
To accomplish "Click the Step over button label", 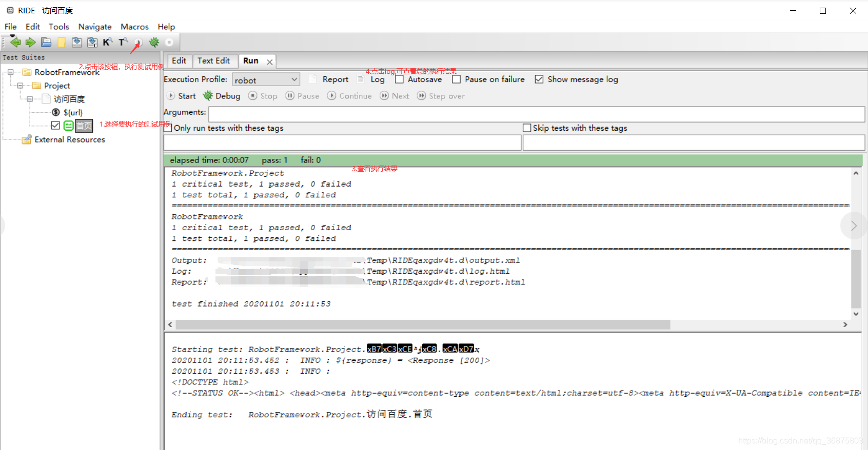I will pyautogui.click(x=447, y=96).
